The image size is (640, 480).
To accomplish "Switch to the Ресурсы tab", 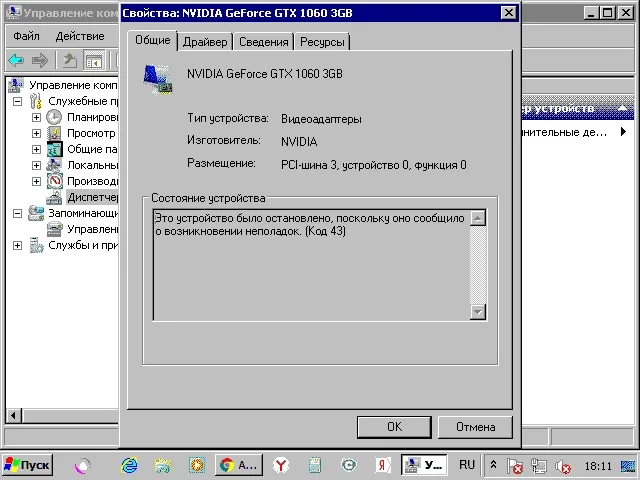I will click(x=322, y=42).
